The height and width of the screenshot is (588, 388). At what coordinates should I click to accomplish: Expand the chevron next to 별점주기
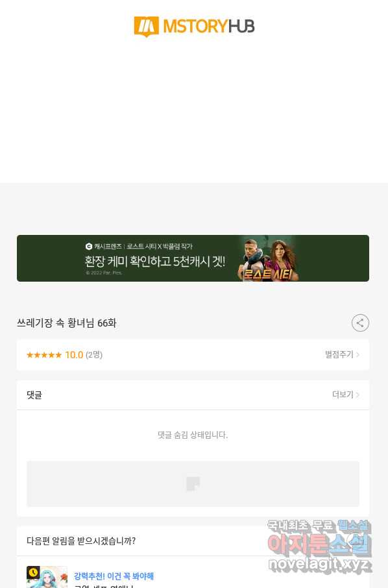pos(358,355)
